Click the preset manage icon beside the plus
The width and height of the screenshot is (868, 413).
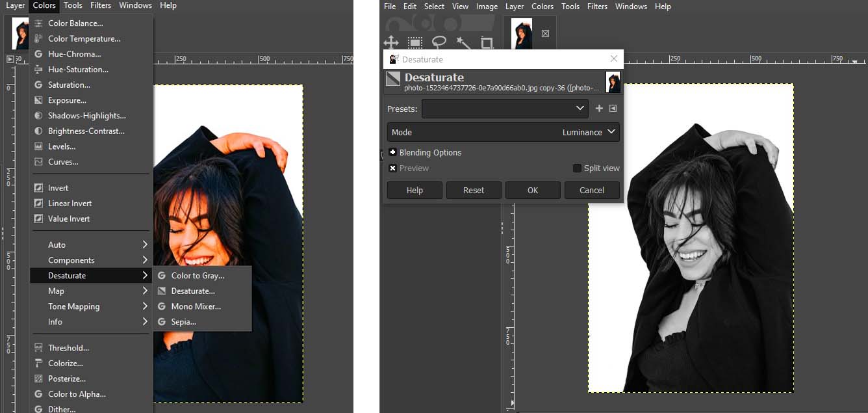point(611,109)
